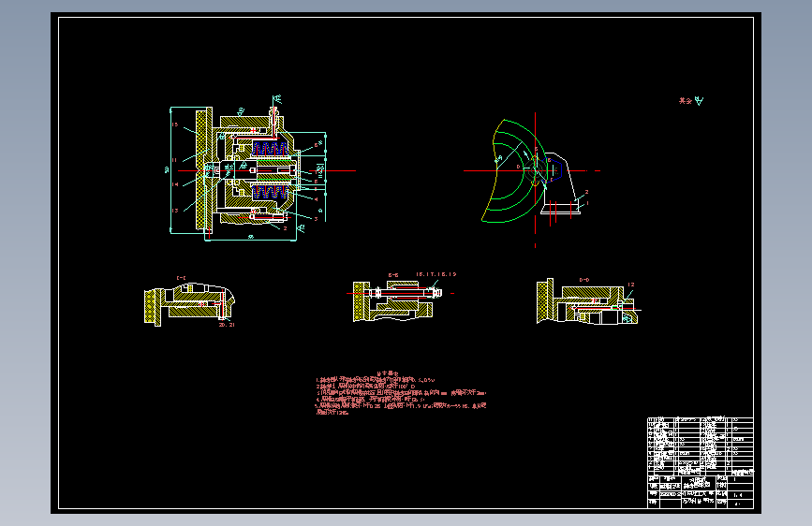The height and width of the screenshot is (526, 812).
Task: Select part label "20, 21" under C-C section
Action: (227, 325)
